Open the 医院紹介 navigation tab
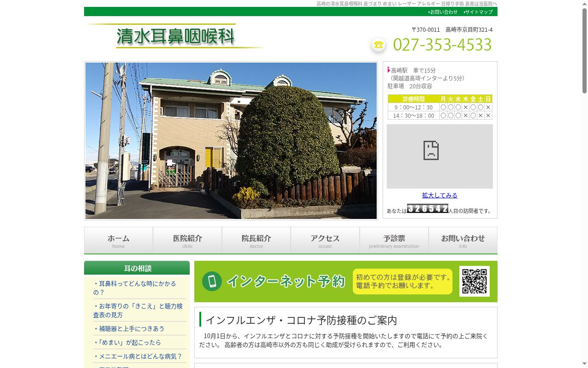Viewport: 588px width, 368px height. [x=187, y=240]
